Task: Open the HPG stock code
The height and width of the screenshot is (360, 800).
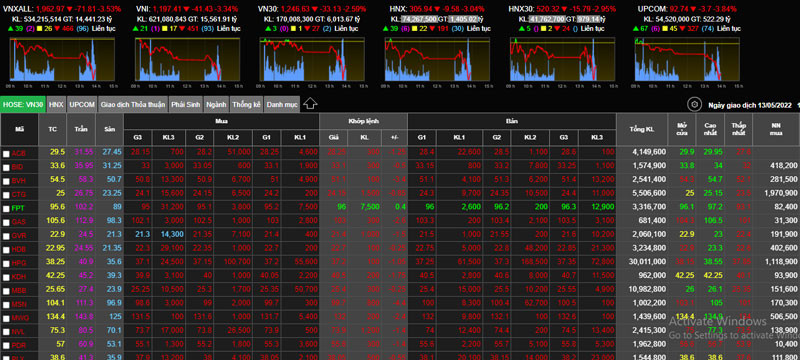Action: pos(19,264)
